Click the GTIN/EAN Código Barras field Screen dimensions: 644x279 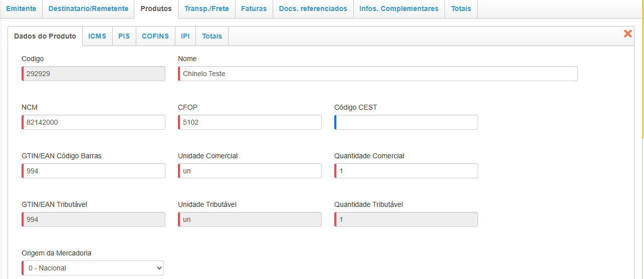click(x=94, y=171)
